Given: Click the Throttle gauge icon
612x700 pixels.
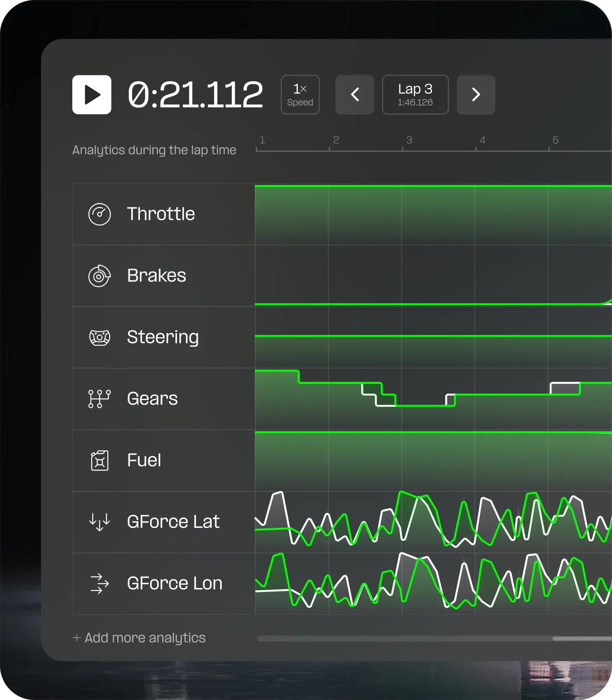Looking at the screenshot, I should click(x=100, y=214).
